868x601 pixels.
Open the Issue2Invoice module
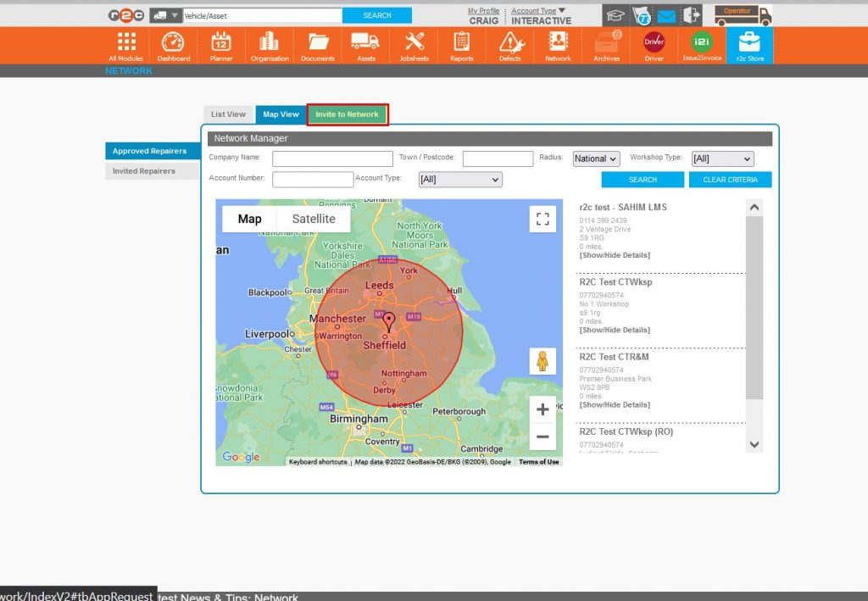click(701, 46)
